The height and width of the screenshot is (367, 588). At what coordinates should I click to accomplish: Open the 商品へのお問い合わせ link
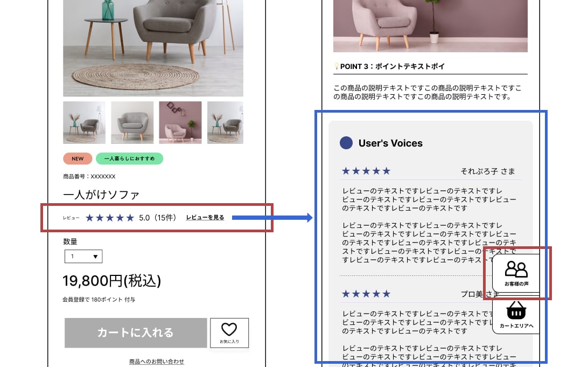[x=156, y=362]
